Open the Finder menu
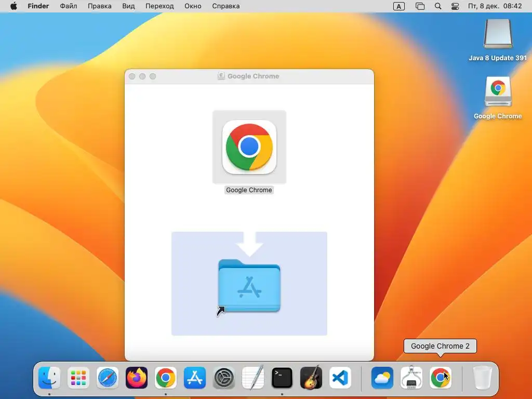Viewport: 532px width, 399px height. click(x=38, y=6)
